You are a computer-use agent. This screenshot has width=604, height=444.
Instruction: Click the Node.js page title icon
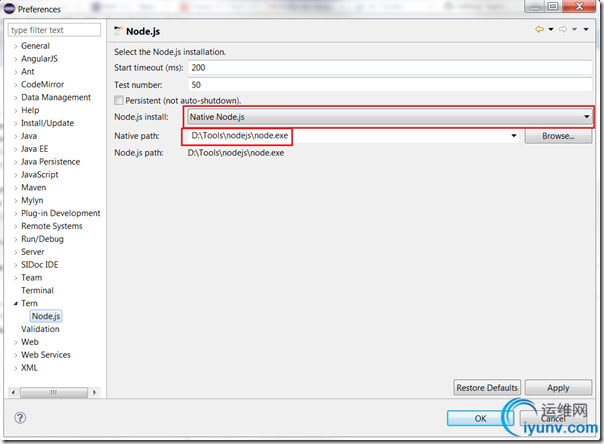point(118,31)
